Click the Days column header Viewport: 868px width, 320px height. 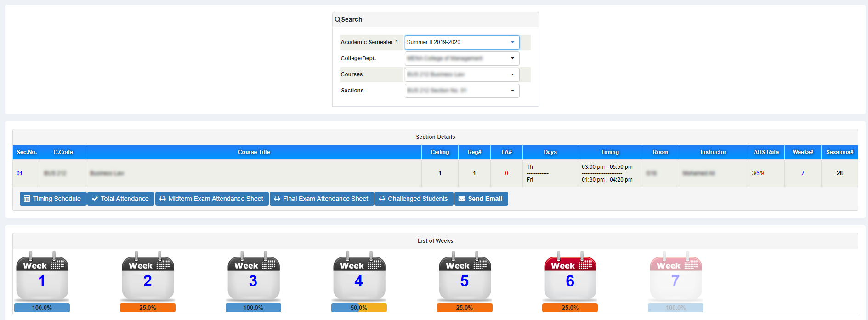[x=550, y=152]
